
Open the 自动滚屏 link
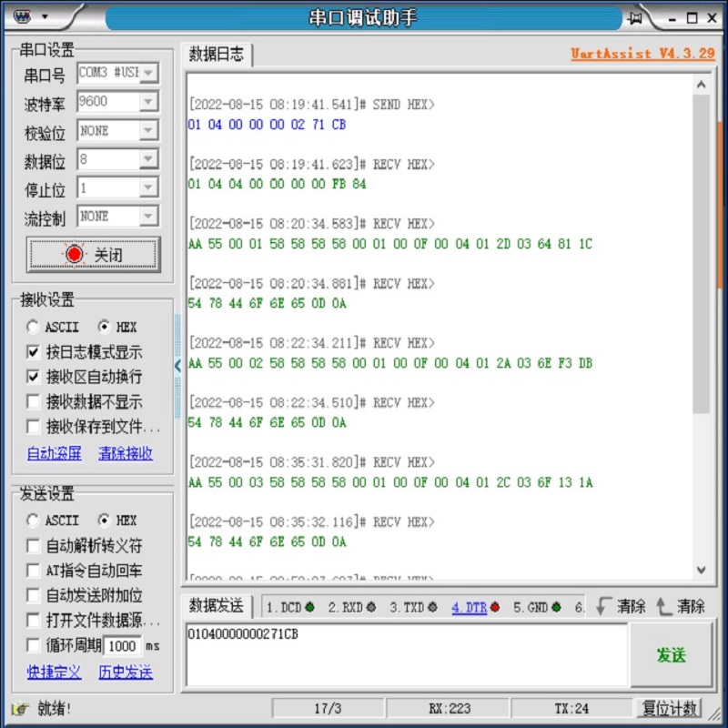pyautogui.click(x=55, y=453)
